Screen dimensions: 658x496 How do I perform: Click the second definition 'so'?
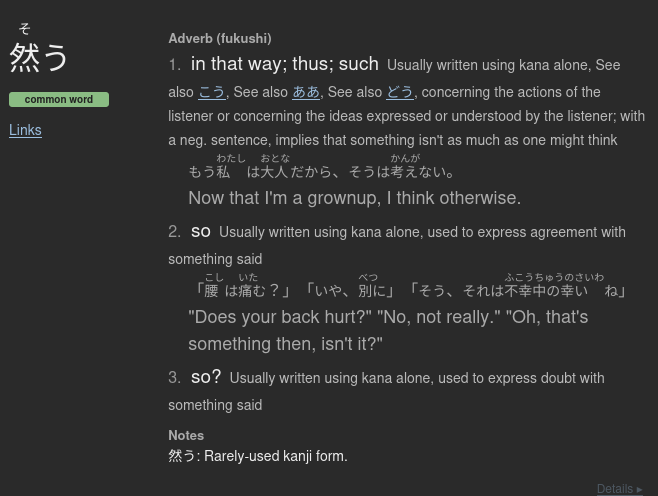pos(201,231)
